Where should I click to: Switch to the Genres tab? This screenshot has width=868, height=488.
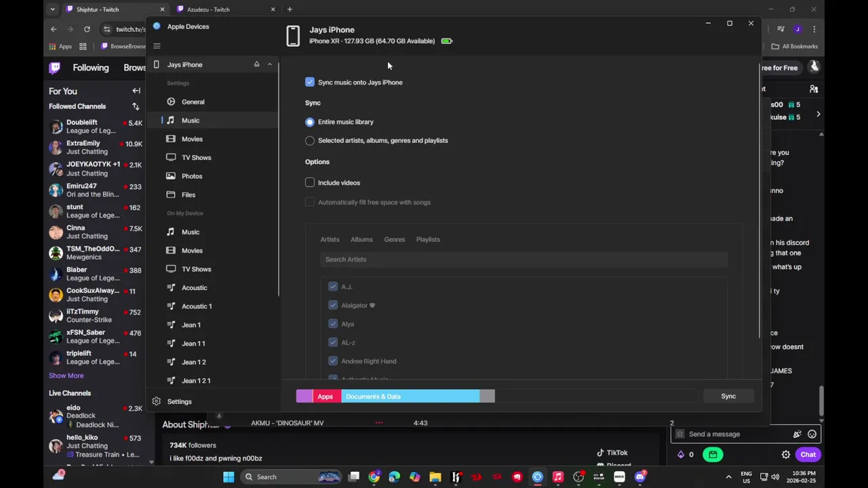pos(394,239)
